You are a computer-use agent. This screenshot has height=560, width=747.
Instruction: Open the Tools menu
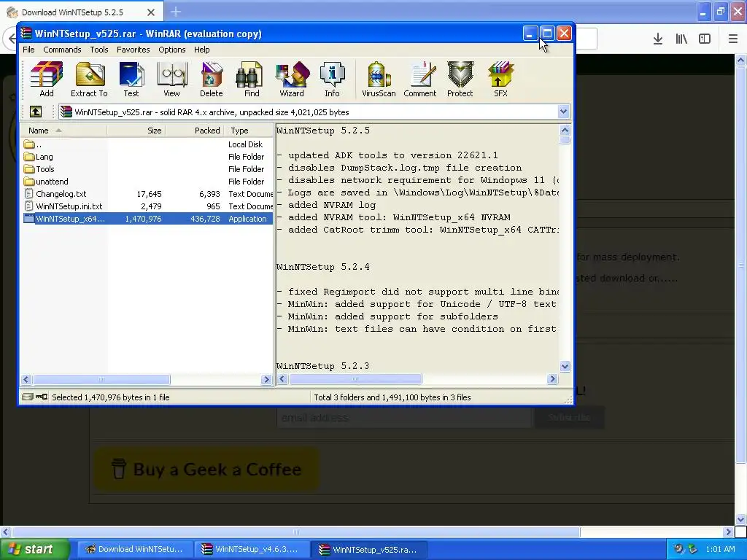99,50
